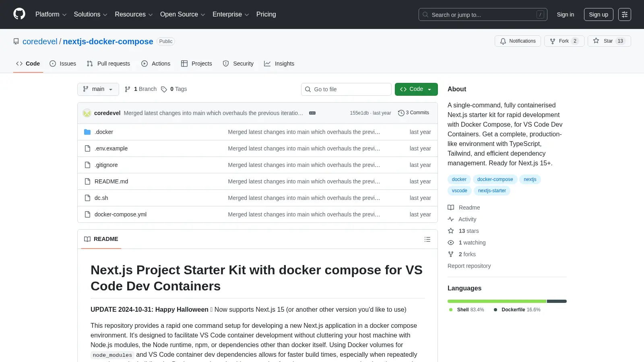Open the .env.example file
644x362 pixels.
[x=111, y=148]
